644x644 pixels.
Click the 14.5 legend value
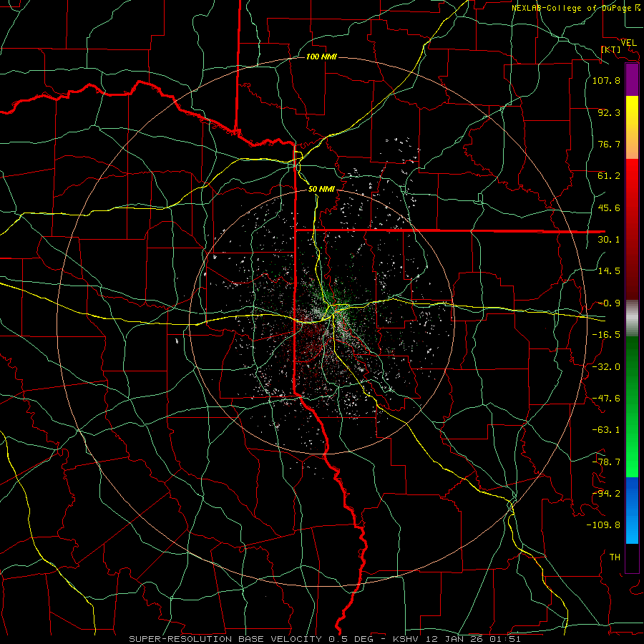[x=609, y=271]
